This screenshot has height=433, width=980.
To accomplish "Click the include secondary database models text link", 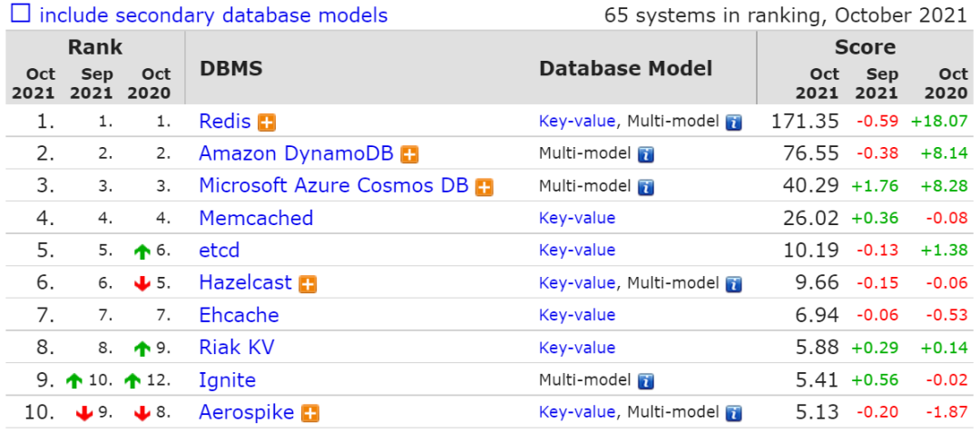I will [x=213, y=15].
